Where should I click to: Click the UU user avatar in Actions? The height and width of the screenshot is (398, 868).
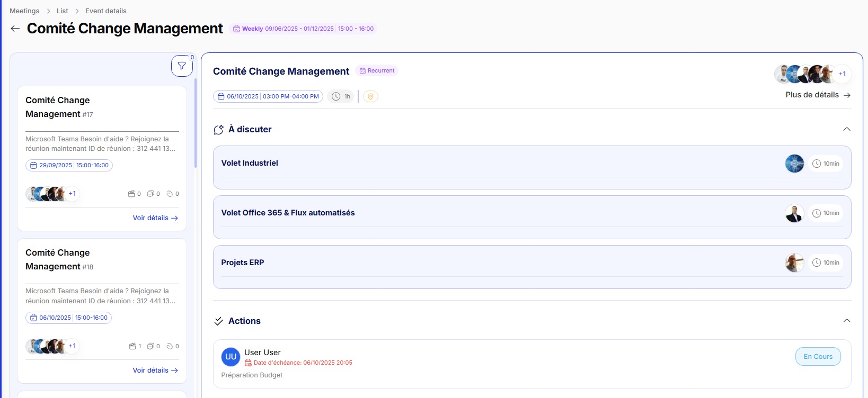pos(231,357)
